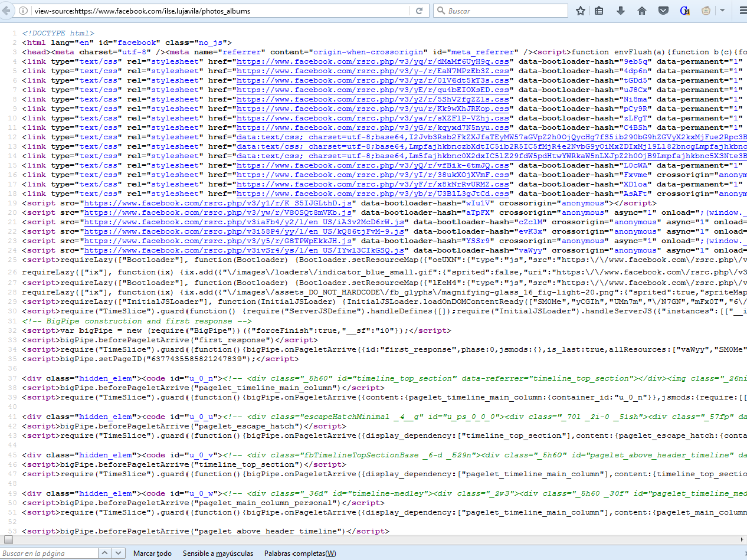Toggle Sensible a mayúsculas option

(218, 554)
